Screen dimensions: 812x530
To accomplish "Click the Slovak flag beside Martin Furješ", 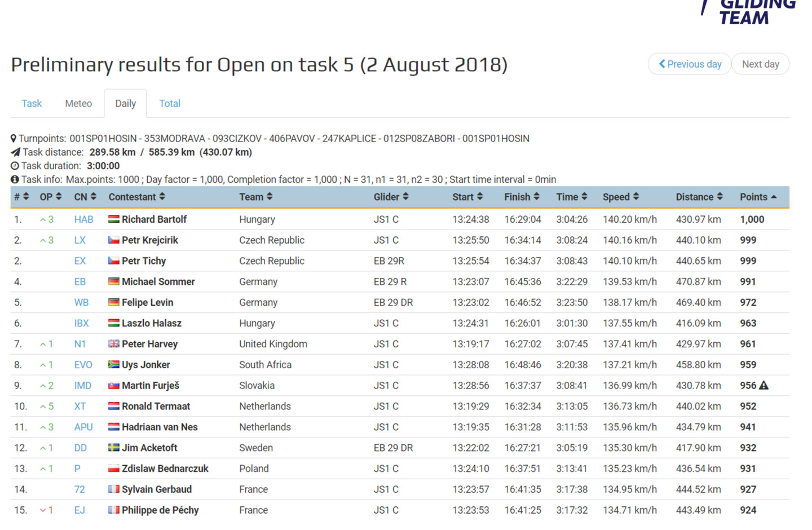I will [114, 386].
